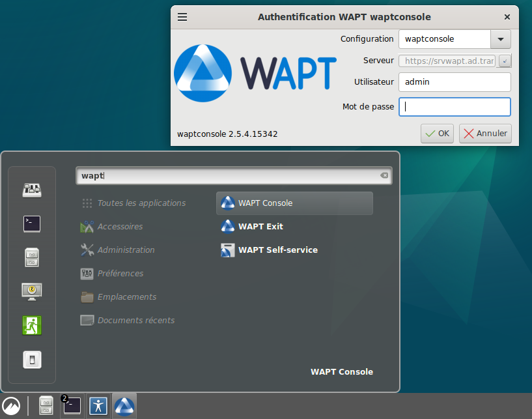Click the WAPT Console icon in results
The height and width of the screenshot is (419, 532).
click(x=228, y=203)
